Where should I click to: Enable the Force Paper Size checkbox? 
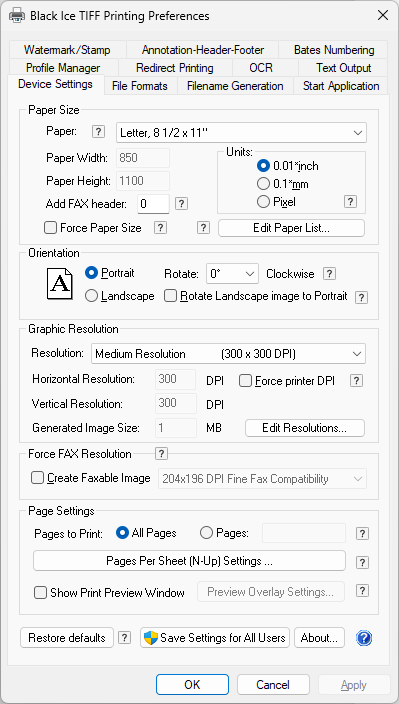tap(50, 228)
